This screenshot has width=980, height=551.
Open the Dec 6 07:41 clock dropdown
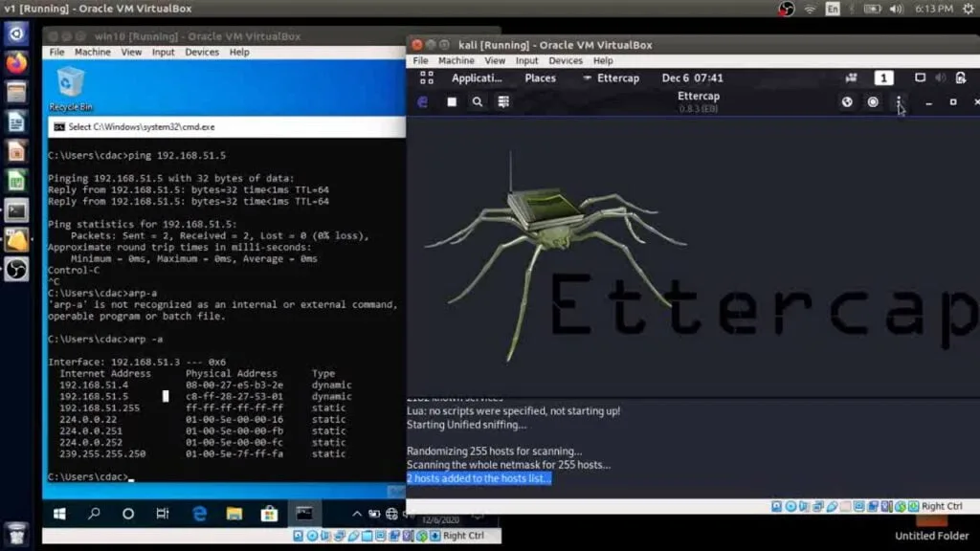[693, 78]
